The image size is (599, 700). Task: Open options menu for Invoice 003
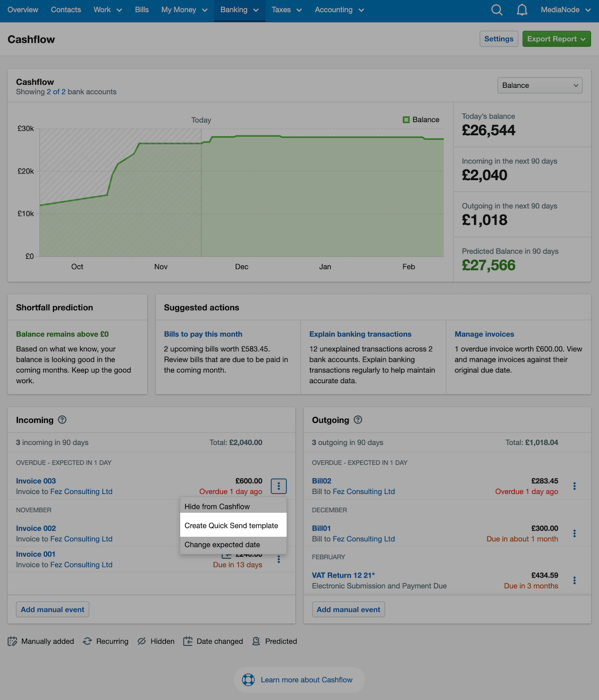tap(279, 486)
